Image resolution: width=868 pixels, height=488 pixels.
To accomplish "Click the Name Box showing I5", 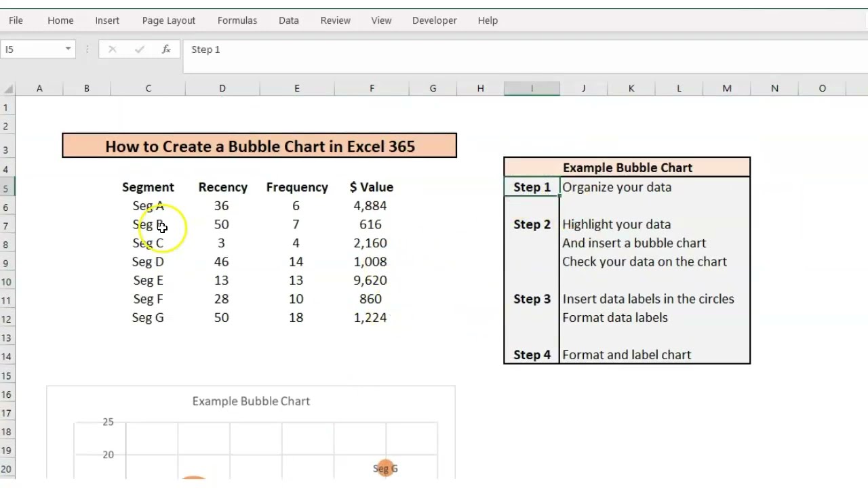I will (33, 49).
